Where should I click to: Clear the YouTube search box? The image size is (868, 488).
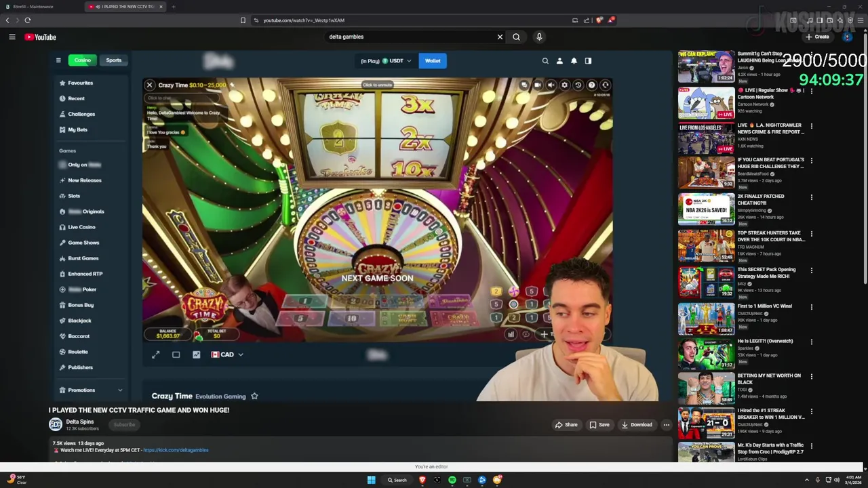click(x=500, y=37)
